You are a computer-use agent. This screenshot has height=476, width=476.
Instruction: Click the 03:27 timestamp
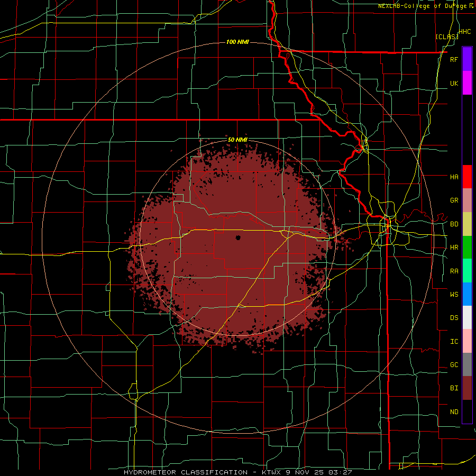coord(341,472)
